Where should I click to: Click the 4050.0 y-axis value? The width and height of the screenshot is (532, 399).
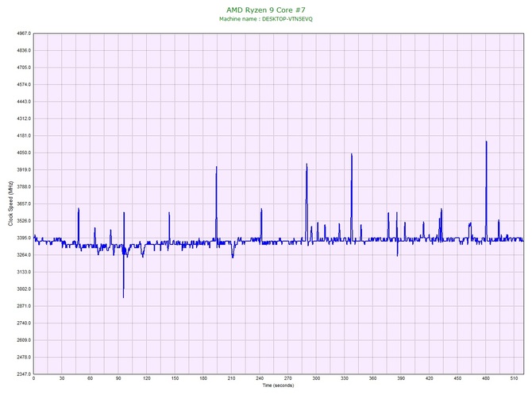tap(24, 153)
